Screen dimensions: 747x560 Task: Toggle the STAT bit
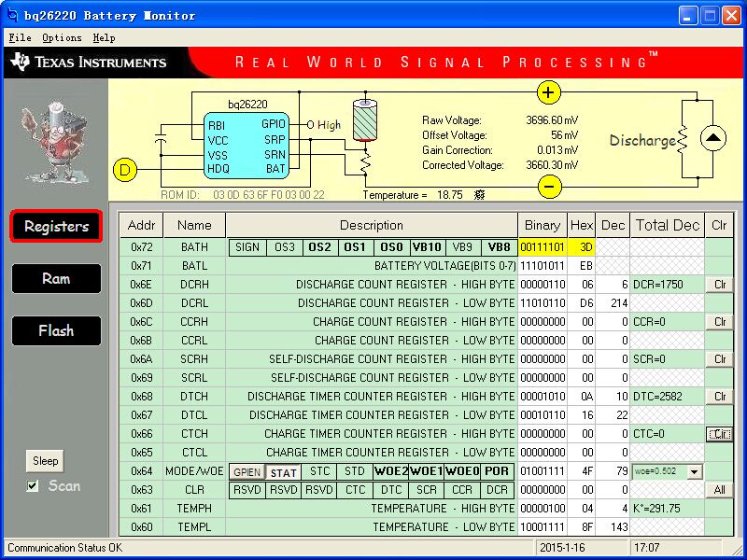point(283,472)
